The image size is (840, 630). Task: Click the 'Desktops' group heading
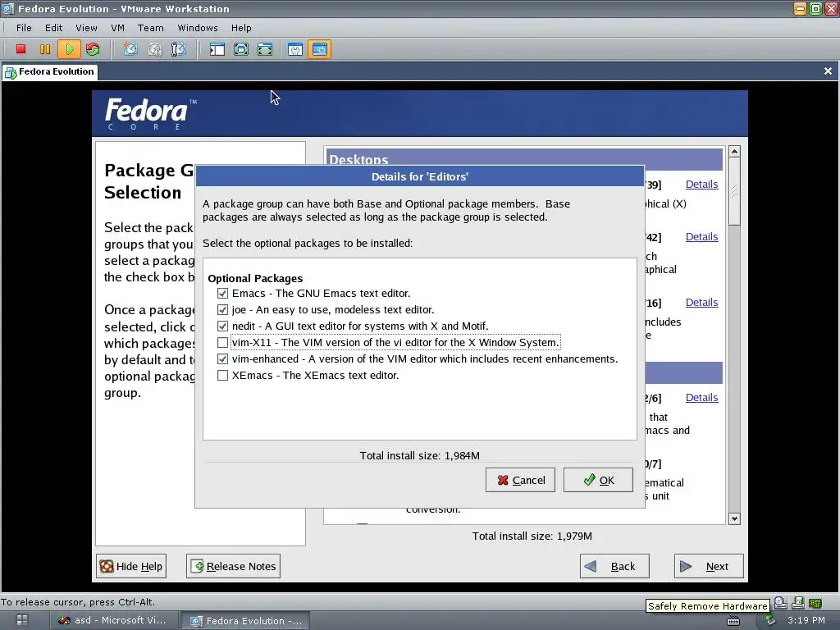click(x=358, y=159)
